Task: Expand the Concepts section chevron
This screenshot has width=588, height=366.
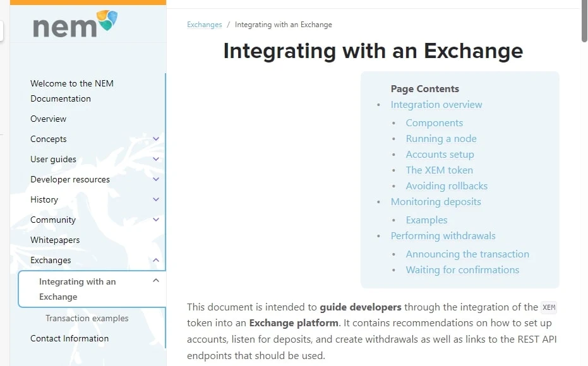Action: (x=156, y=139)
